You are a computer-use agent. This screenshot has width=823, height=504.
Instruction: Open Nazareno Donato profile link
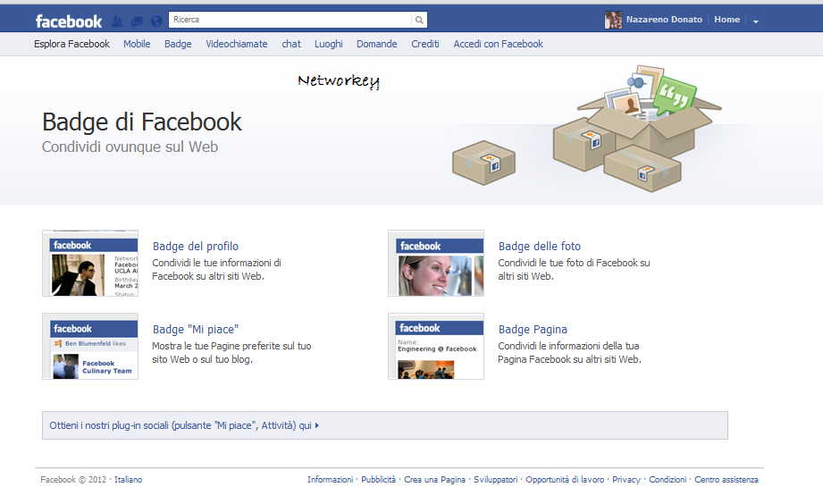coord(664,20)
